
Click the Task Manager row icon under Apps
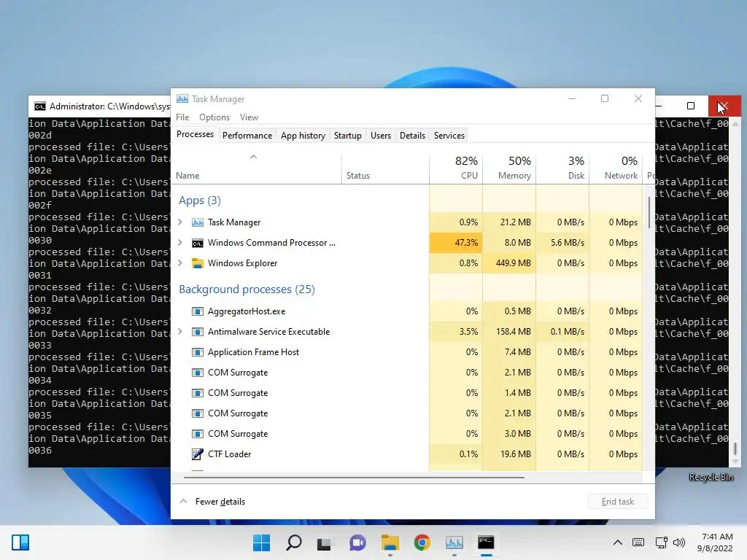197,222
